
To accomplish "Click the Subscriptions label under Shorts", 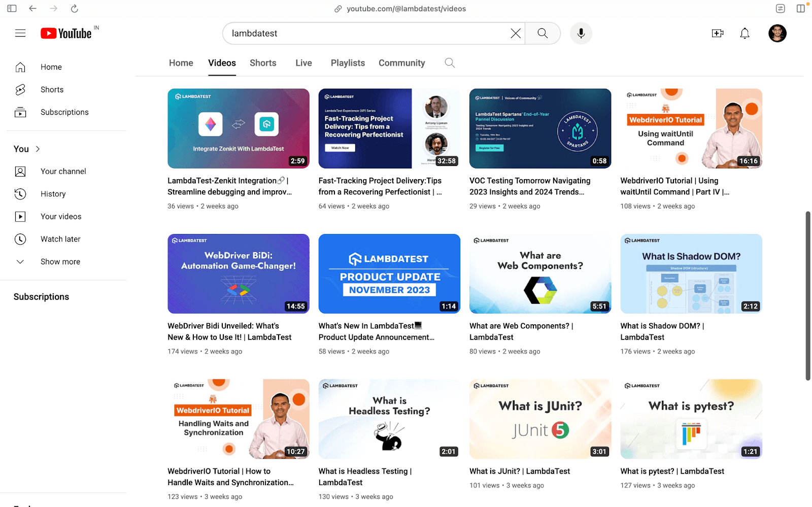I will (64, 112).
